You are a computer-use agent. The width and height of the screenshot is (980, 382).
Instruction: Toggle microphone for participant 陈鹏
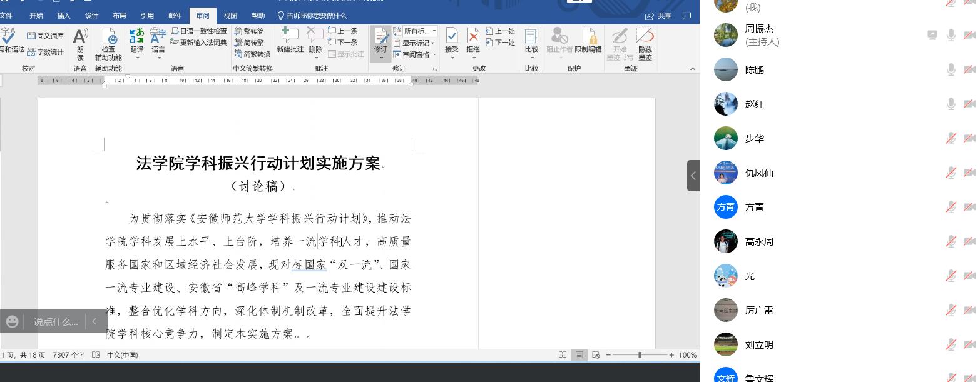tap(951, 69)
